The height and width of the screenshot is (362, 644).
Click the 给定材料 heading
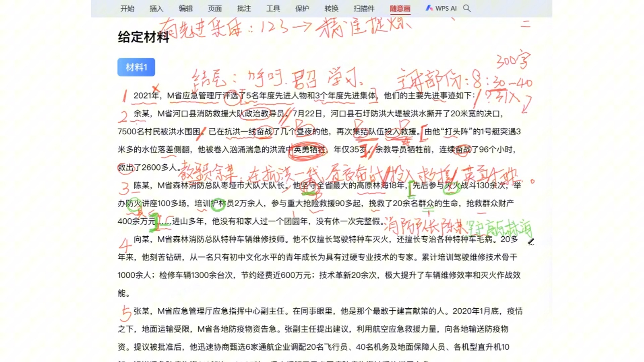pyautogui.click(x=144, y=37)
